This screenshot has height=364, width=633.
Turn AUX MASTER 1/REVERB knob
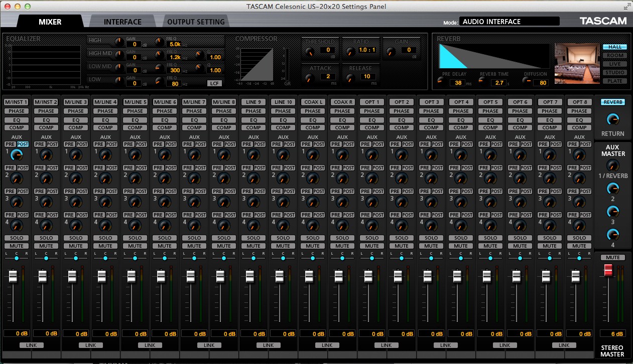pos(612,165)
